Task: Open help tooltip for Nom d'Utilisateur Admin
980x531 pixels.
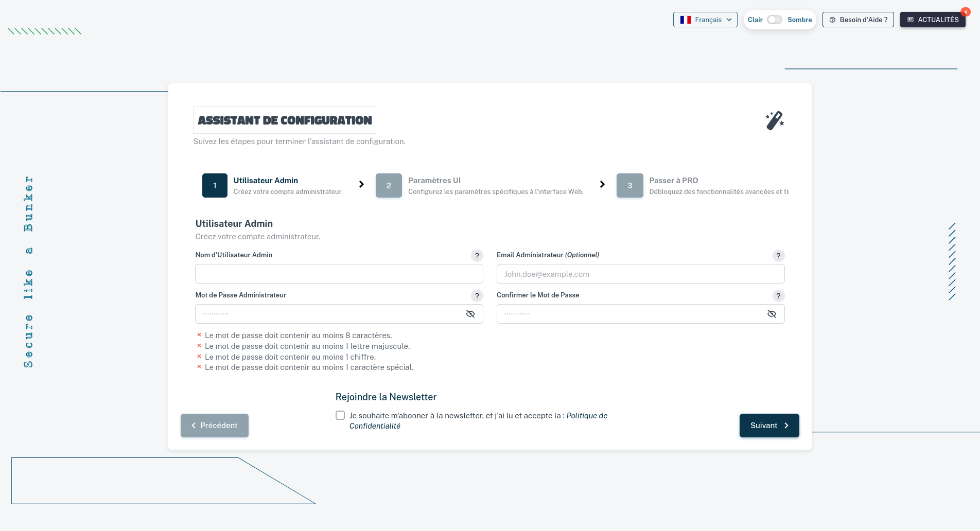Action: [477, 256]
